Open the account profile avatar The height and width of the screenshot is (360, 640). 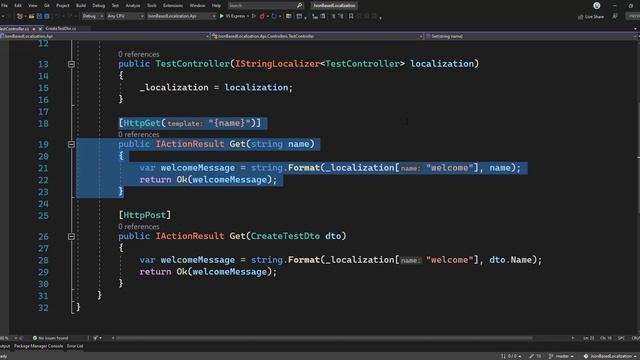(x=597, y=5)
